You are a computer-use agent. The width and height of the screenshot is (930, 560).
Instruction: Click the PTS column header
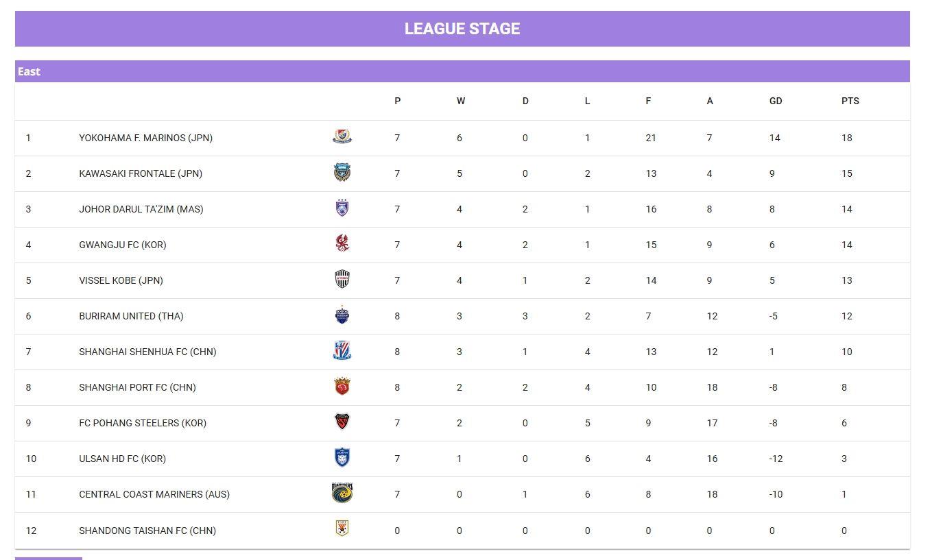[x=850, y=101]
